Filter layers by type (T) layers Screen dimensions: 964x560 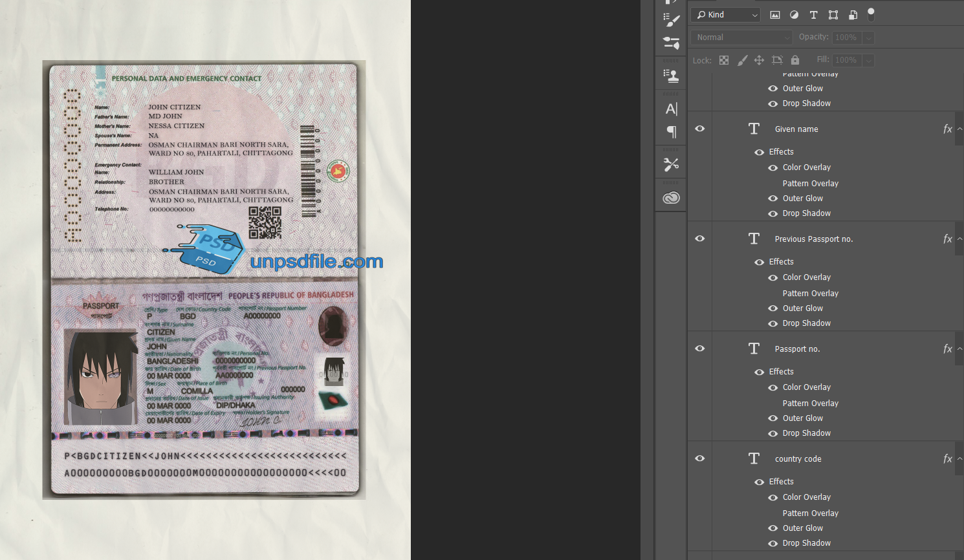tap(813, 15)
